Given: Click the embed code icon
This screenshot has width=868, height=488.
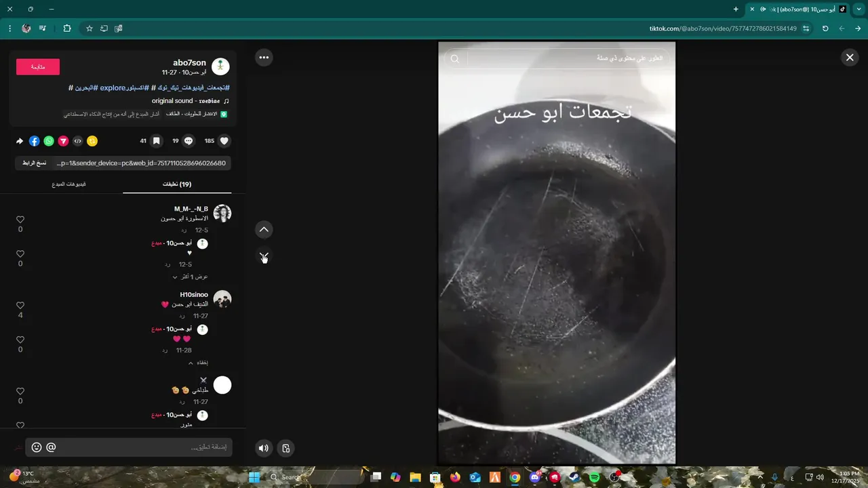Looking at the screenshot, I should [77, 141].
